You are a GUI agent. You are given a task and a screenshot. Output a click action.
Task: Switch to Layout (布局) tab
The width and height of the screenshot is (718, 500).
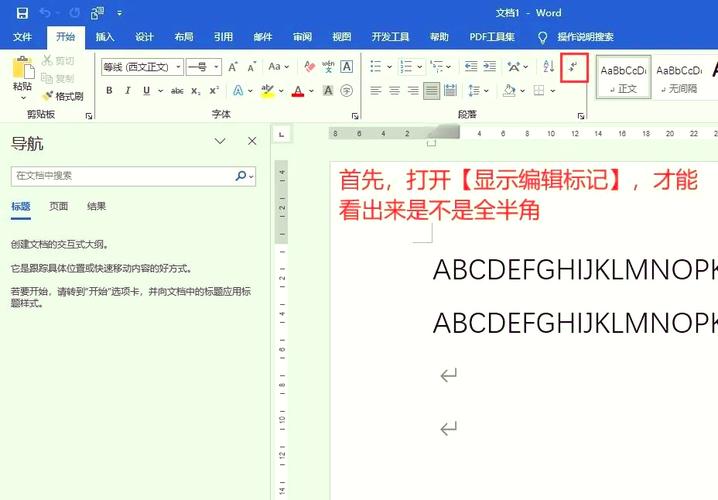pyautogui.click(x=184, y=37)
